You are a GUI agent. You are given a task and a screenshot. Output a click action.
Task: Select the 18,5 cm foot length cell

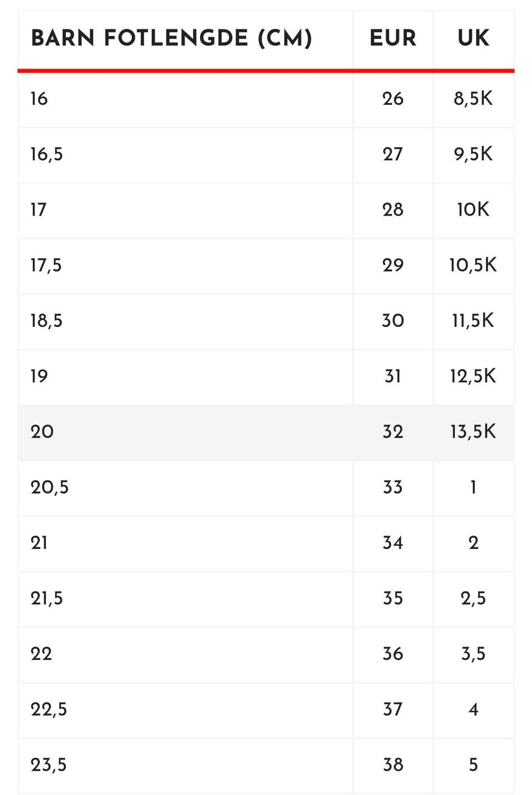[x=185, y=321]
